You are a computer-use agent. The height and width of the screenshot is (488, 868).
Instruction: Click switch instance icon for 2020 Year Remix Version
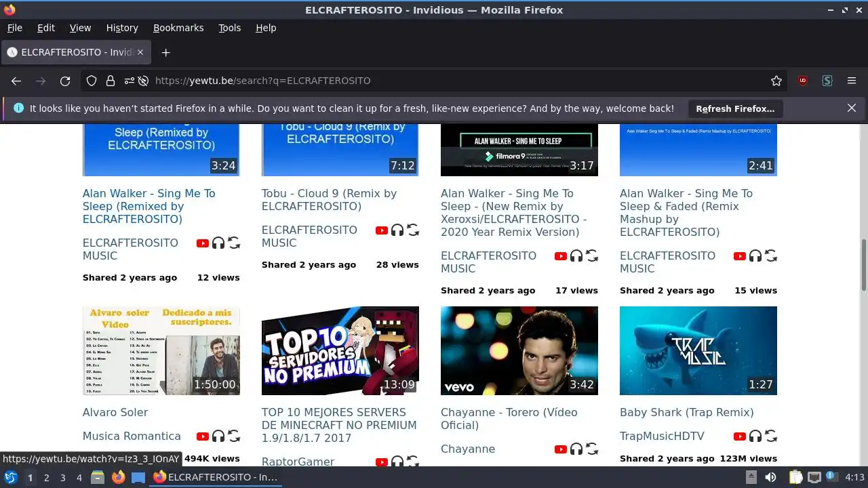592,256
